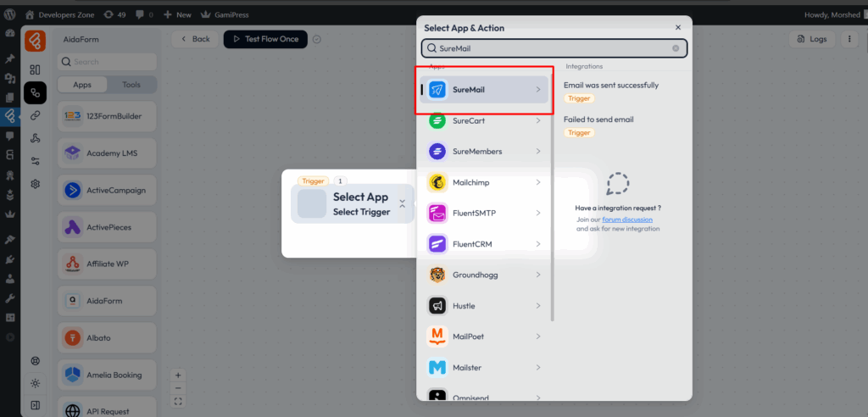Select the FluentCRM app icon
The image size is (868, 417).
click(437, 243)
